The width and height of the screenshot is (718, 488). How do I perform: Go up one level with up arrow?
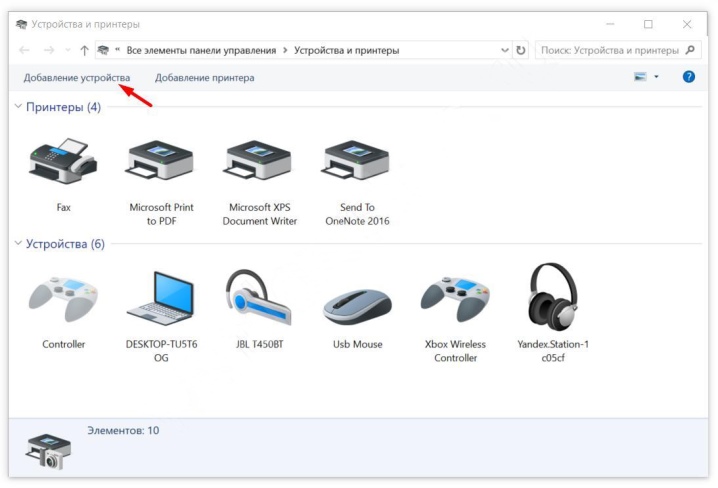pyautogui.click(x=84, y=50)
